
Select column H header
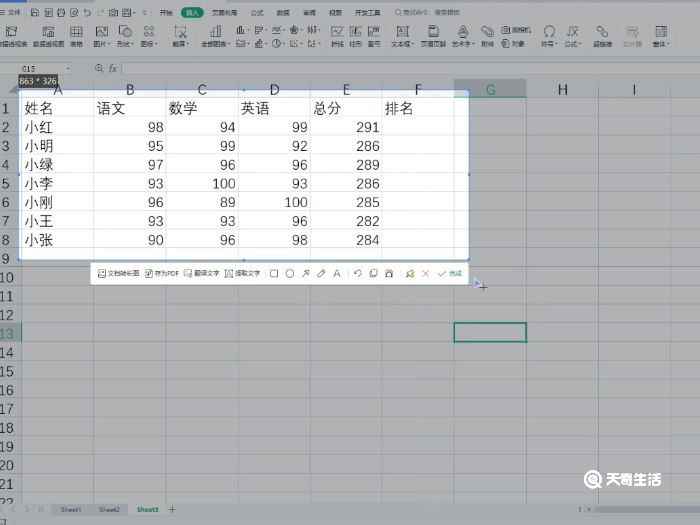coord(562,90)
